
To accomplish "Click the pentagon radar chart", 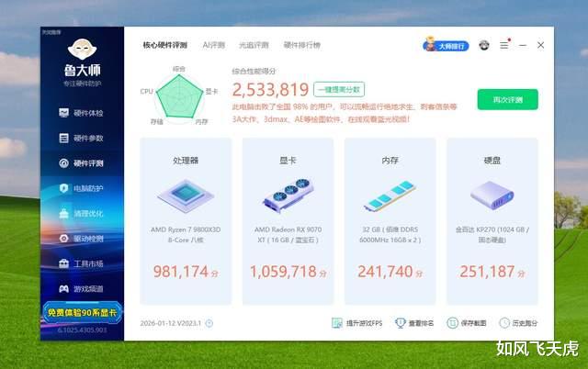I will (x=179, y=96).
